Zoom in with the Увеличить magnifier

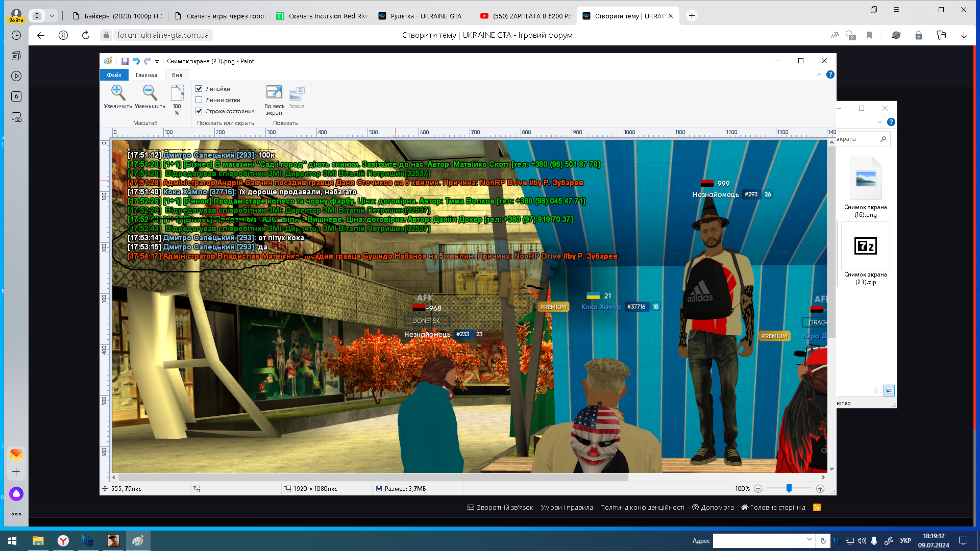[x=118, y=97]
